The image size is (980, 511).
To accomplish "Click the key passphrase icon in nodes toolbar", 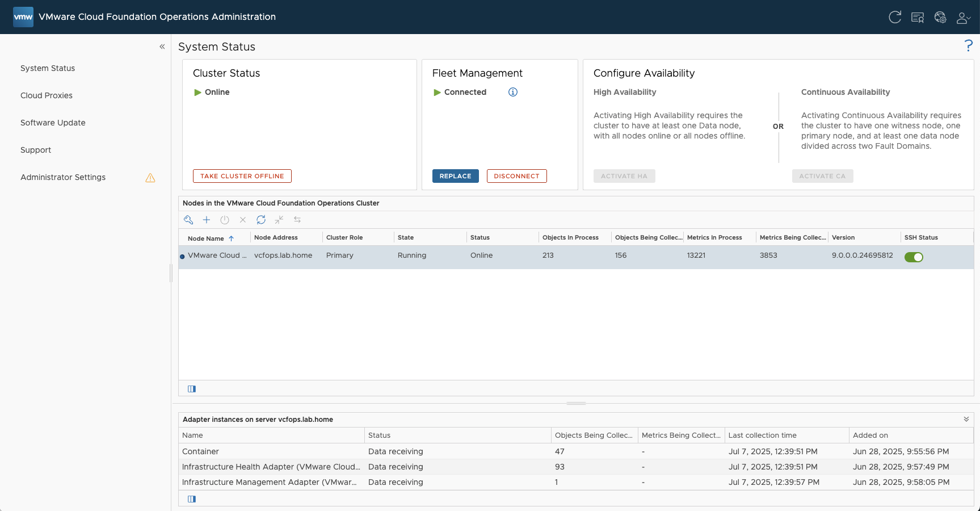I will [188, 220].
